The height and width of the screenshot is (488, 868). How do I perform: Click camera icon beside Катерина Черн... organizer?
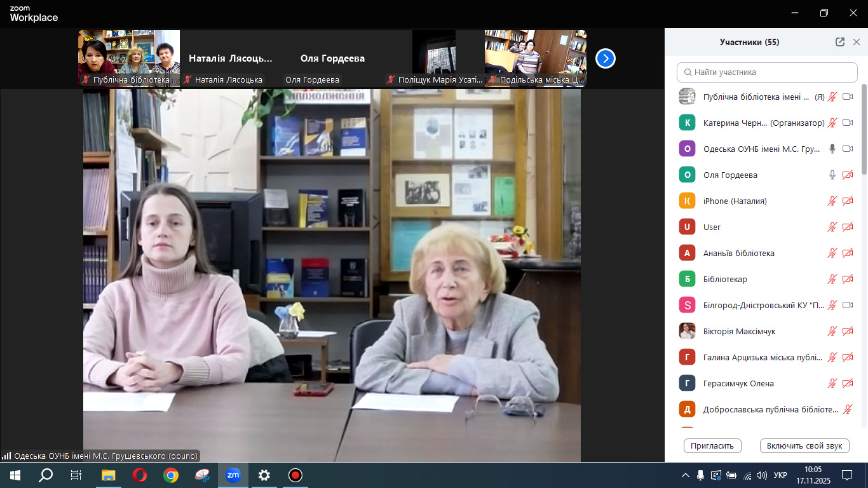tap(847, 123)
